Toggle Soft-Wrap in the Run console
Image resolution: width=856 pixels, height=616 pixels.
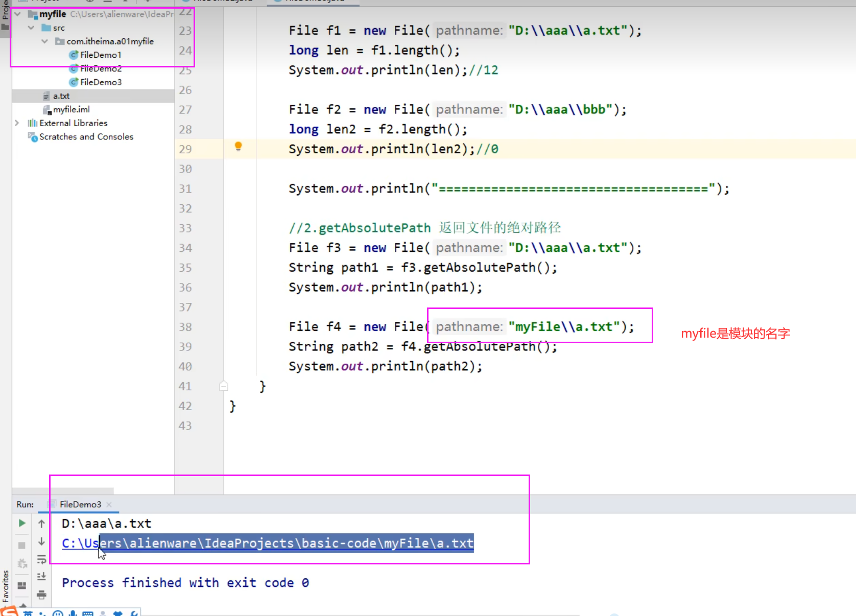(x=41, y=559)
